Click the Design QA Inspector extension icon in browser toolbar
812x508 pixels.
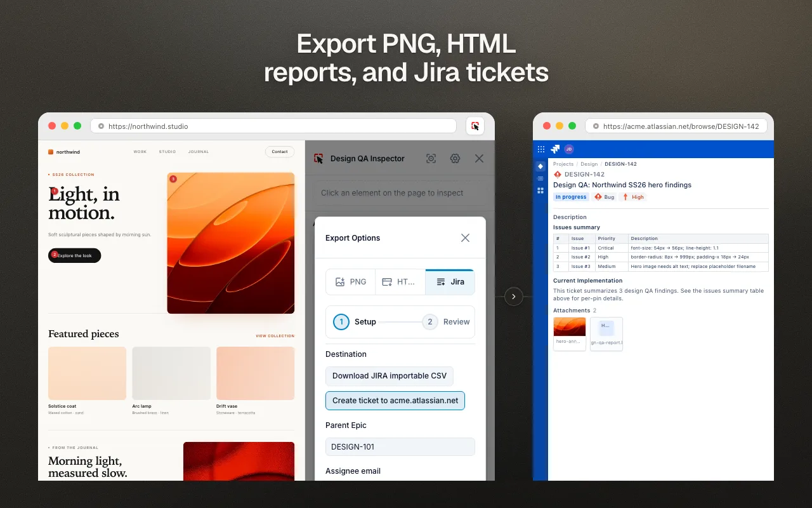click(475, 126)
